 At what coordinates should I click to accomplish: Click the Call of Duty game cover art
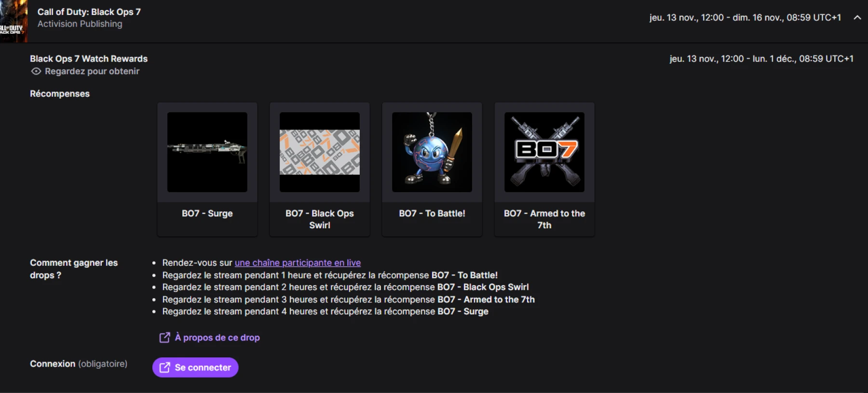tap(14, 21)
